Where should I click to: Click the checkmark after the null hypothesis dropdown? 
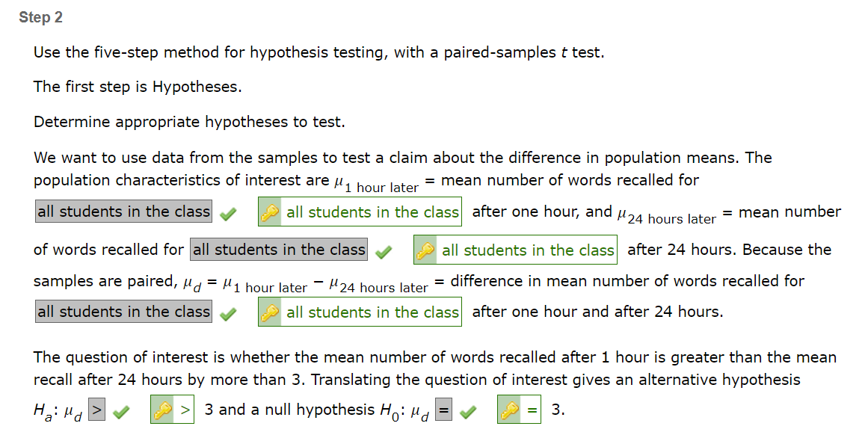click(x=467, y=409)
